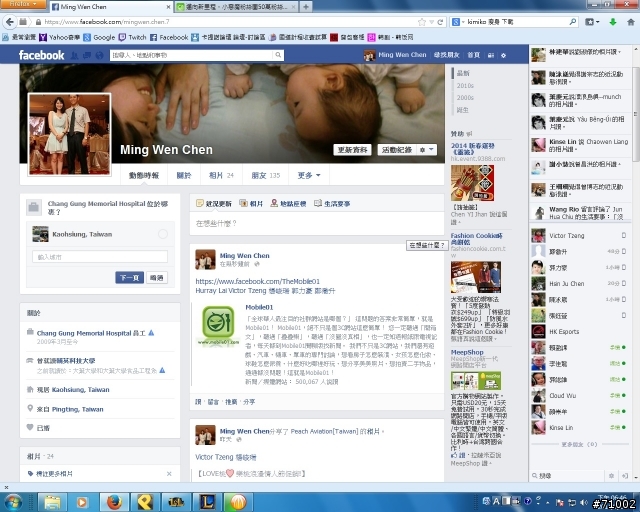The width and height of the screenshot is (640, 512).
Task: Open friend requests icon in Facebook header
Action: [74, 56]
